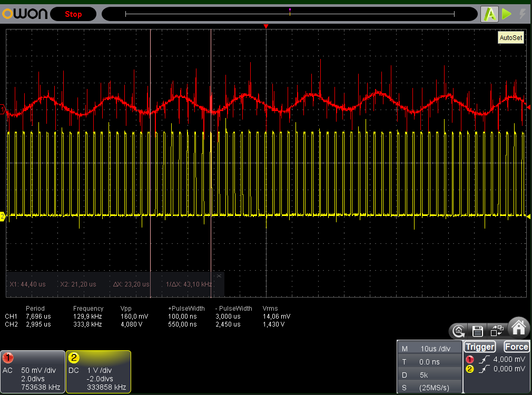Click the red 1 trigger source icon

(469, 359)
